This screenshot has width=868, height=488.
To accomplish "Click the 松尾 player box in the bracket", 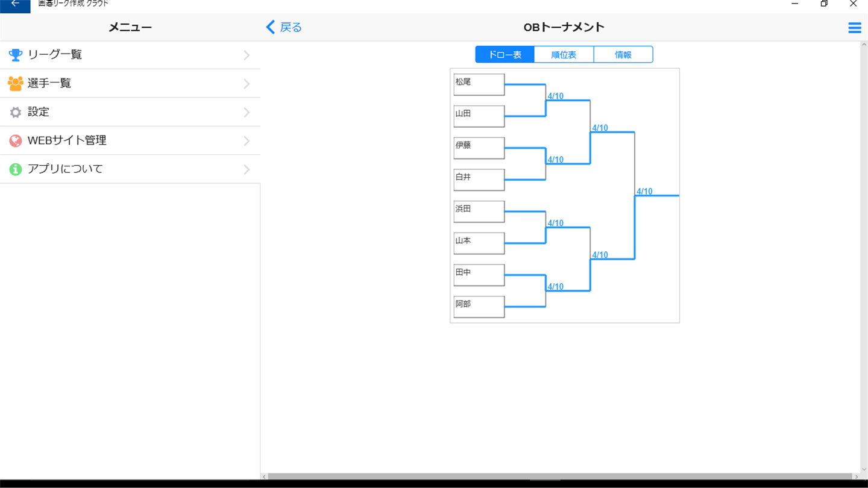I will 479,85.
